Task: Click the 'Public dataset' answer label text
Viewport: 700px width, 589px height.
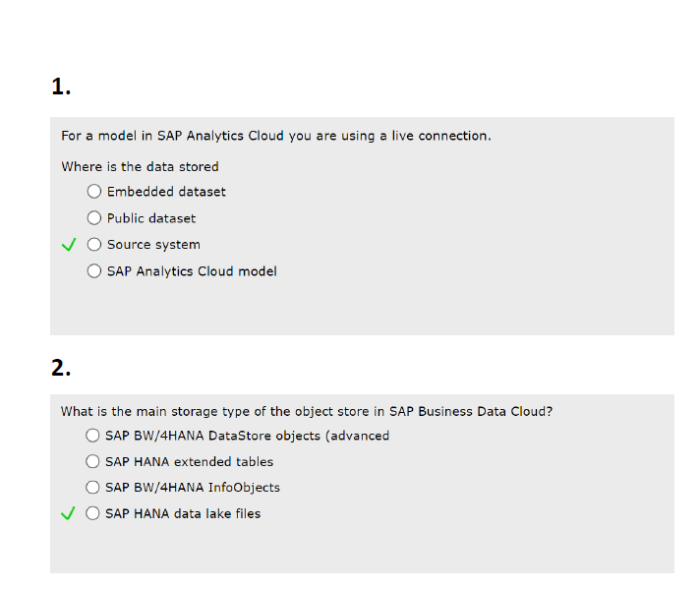Action: [x=151, y=218]
